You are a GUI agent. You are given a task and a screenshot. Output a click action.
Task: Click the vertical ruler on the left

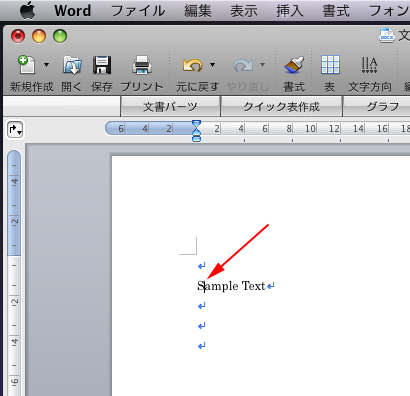14,273
